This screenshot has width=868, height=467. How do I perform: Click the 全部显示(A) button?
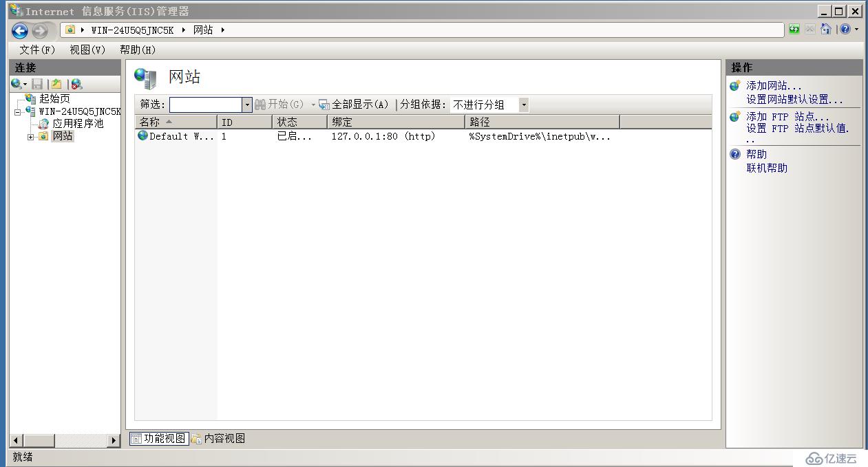(x=354, y=105)
